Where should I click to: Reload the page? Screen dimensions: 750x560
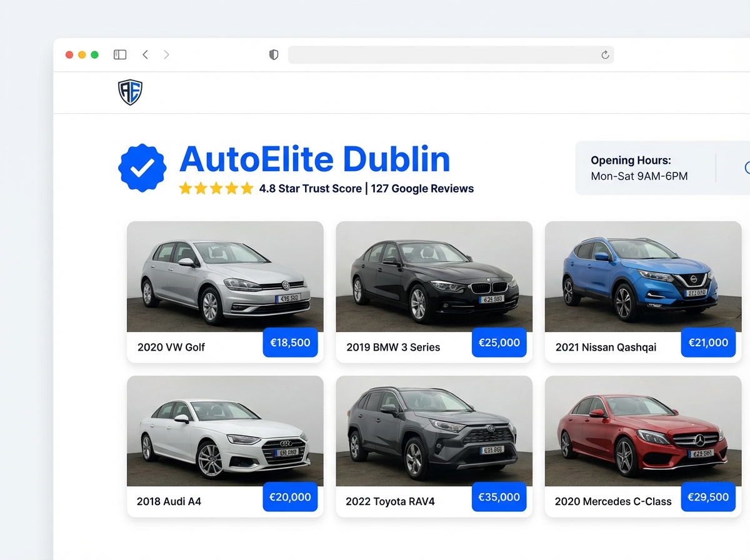pos(604,54)
